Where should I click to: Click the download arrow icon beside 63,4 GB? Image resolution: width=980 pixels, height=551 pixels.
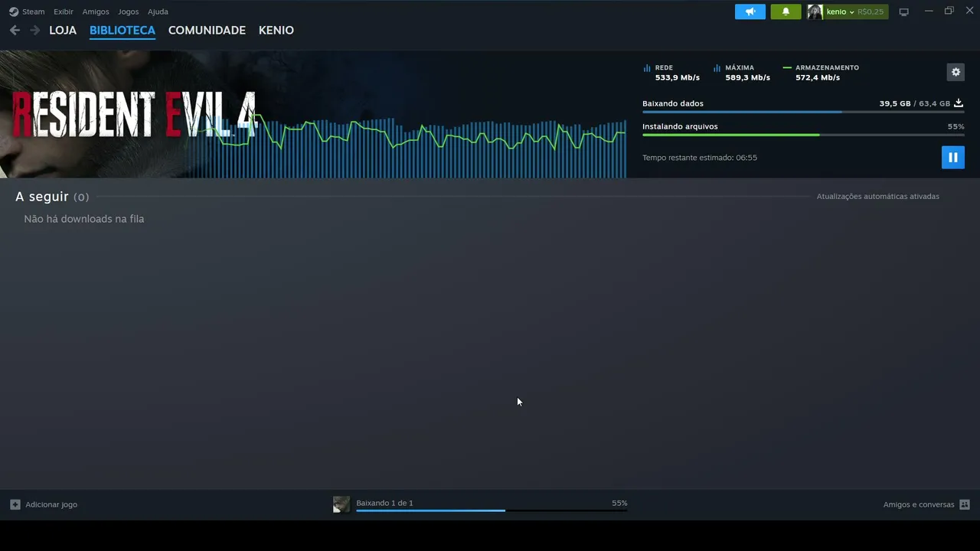click(x=959, y=103)
